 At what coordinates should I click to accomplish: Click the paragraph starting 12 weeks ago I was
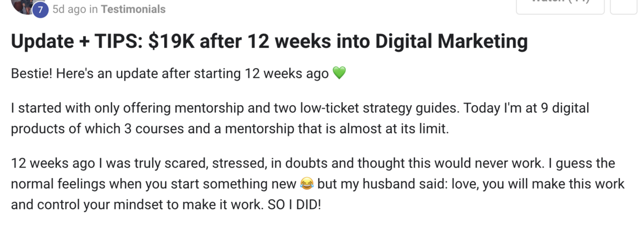pos(318,184)
